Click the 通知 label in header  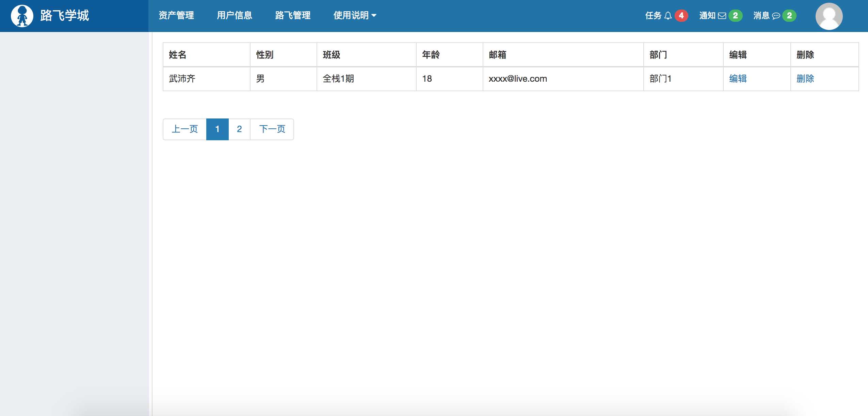(x=707, y=16)
